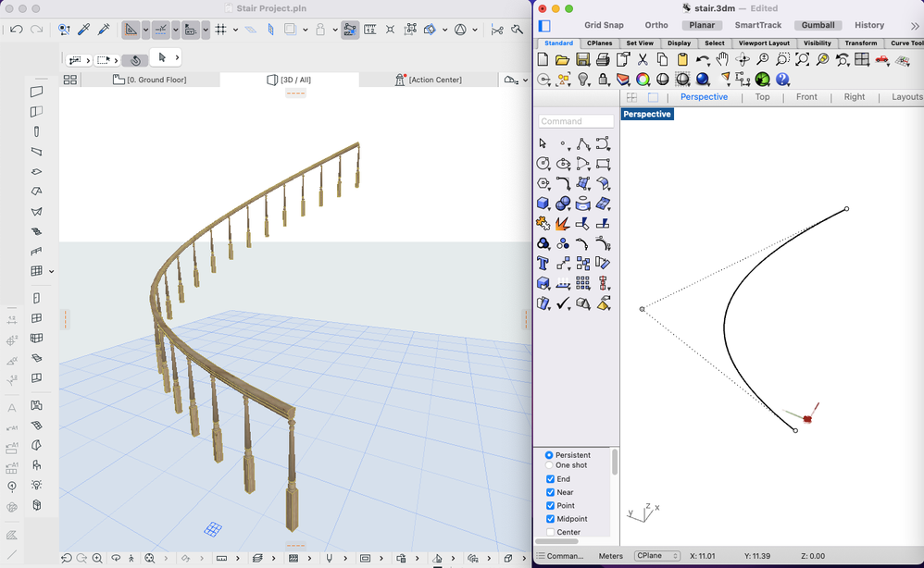Screen dimensions: 924x568
Task: Uncheck the Midpoint object snap
Action: tap(551, 519)
